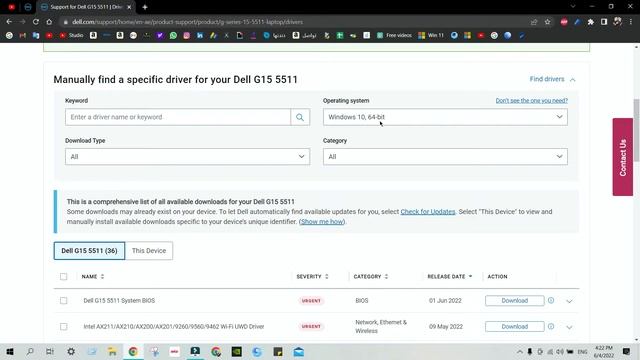Click the keyword driver name input field

(178, 117)
